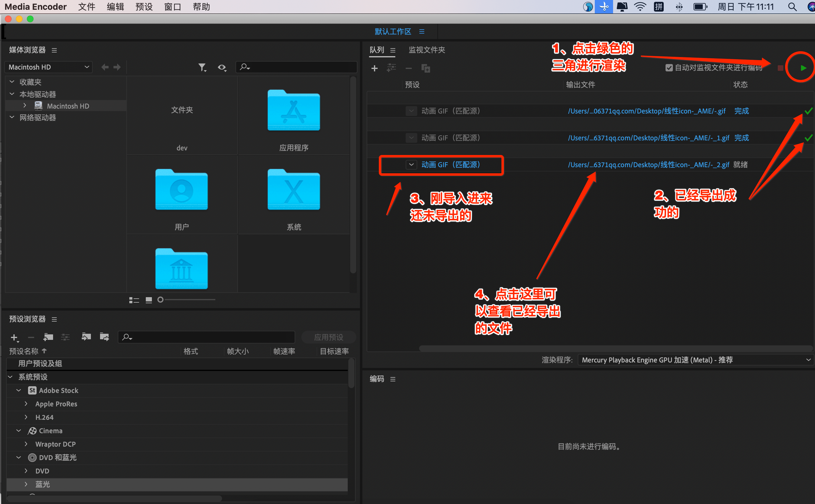Collapse the 本地驱动器 tree node
The height and width of the screenshot is (504, 815).
pyautogui.click(x=12, y=94)
